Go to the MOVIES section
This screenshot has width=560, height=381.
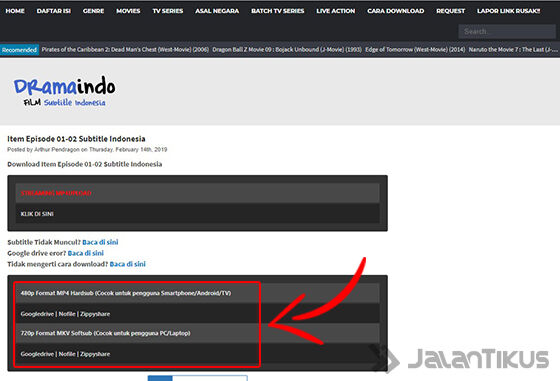pos(128,11)
